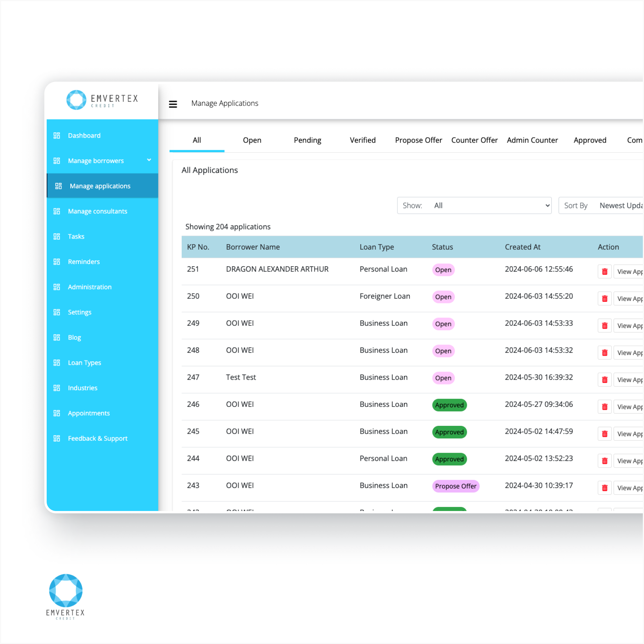Click the Manage consultants sidebar icon
The width and height of the screenshot is (644, 644).
(57, 211)
